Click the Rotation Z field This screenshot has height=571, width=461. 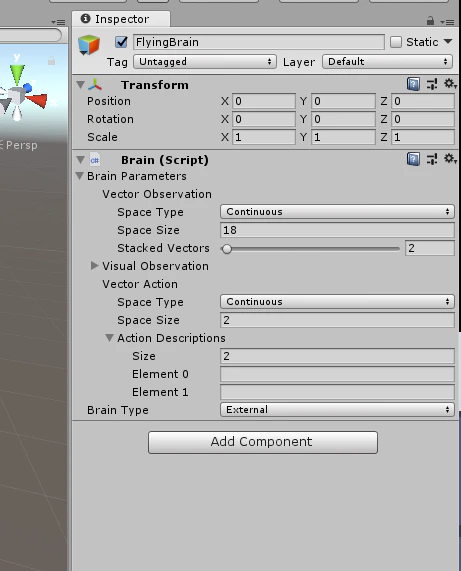coord(423,119)
